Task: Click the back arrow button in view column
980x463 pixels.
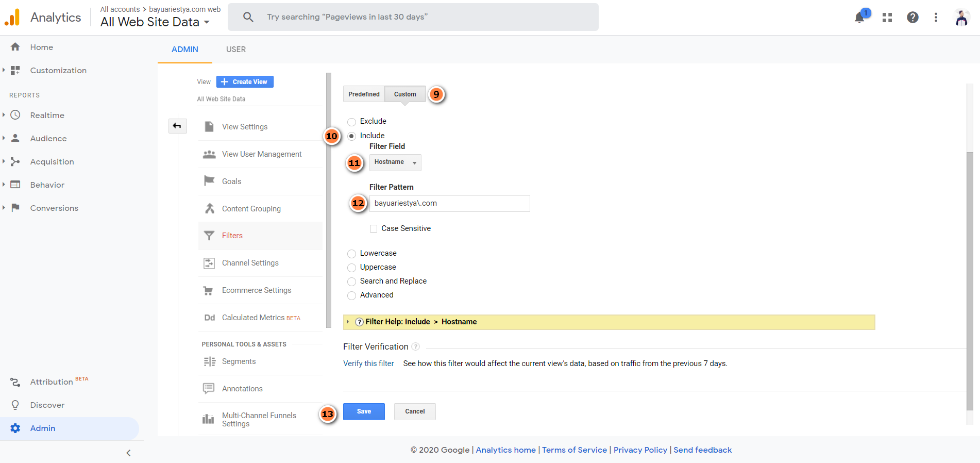Action: 177,126
